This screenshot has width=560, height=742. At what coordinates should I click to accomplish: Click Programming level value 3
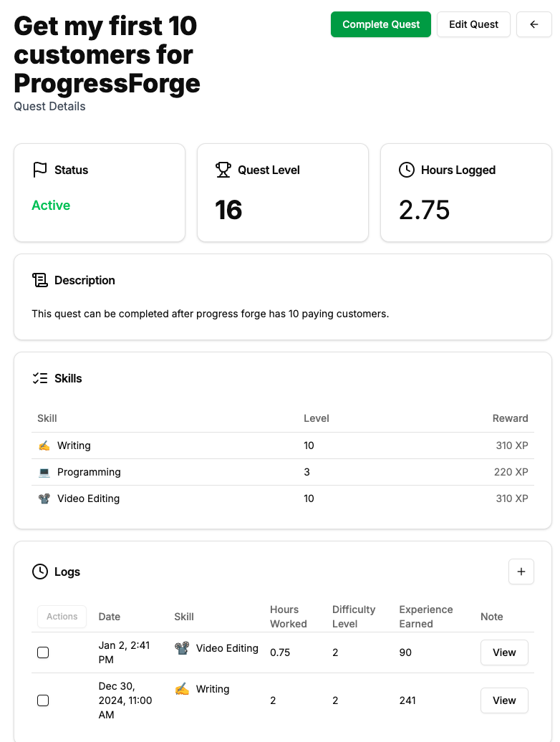tap(307, 472)
